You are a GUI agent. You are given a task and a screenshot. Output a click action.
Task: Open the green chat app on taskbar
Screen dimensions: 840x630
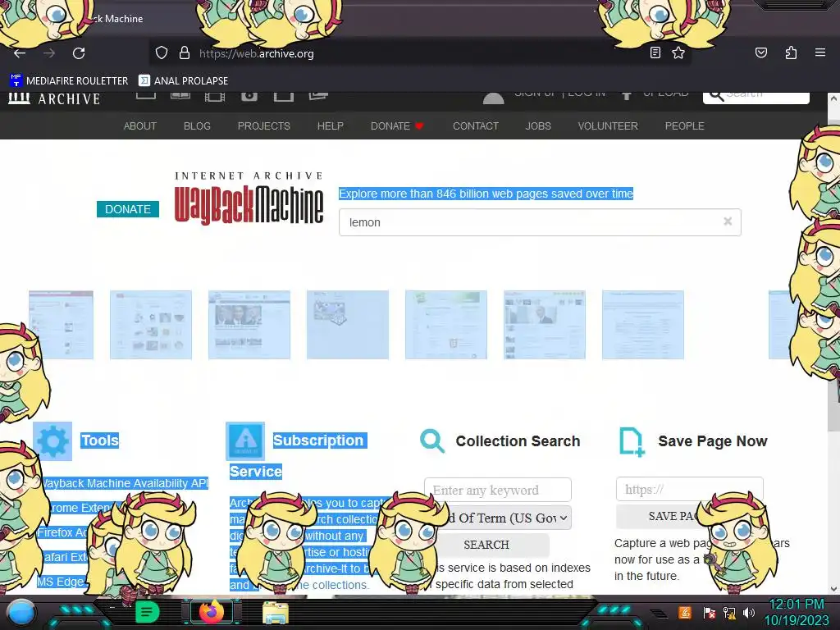coord(148,612)
